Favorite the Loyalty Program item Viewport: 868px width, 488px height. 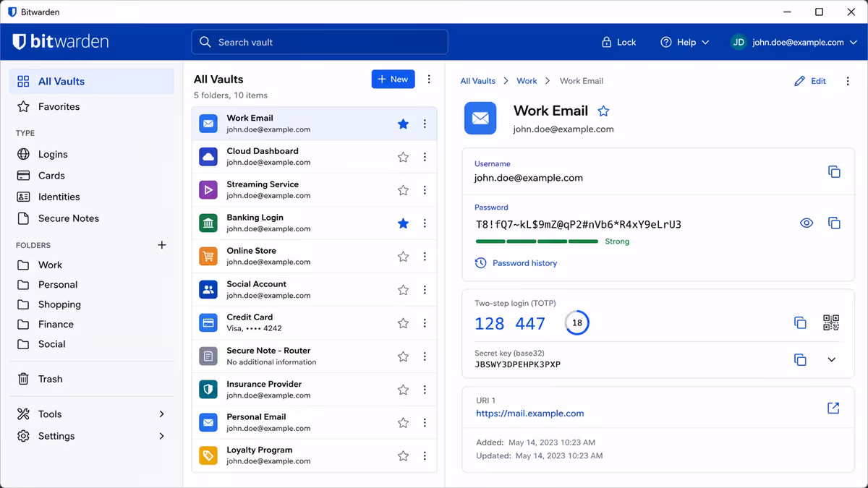click(404, 455)
